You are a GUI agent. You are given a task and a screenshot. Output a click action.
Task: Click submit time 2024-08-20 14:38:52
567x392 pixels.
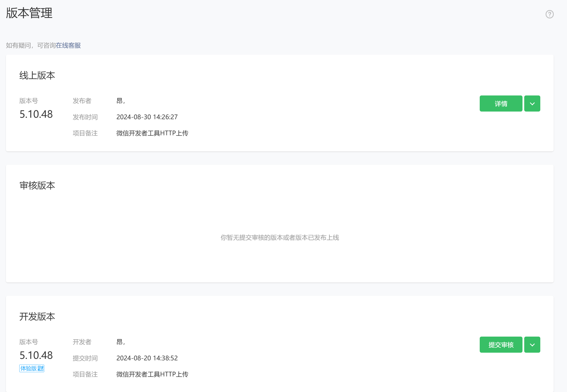point(147,358)
